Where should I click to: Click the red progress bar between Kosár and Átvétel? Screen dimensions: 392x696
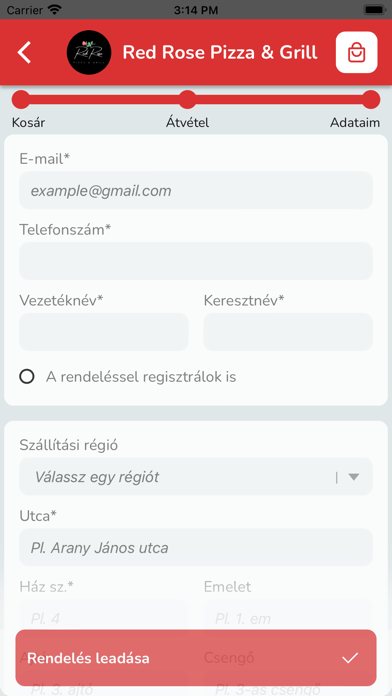click(104, 100)
